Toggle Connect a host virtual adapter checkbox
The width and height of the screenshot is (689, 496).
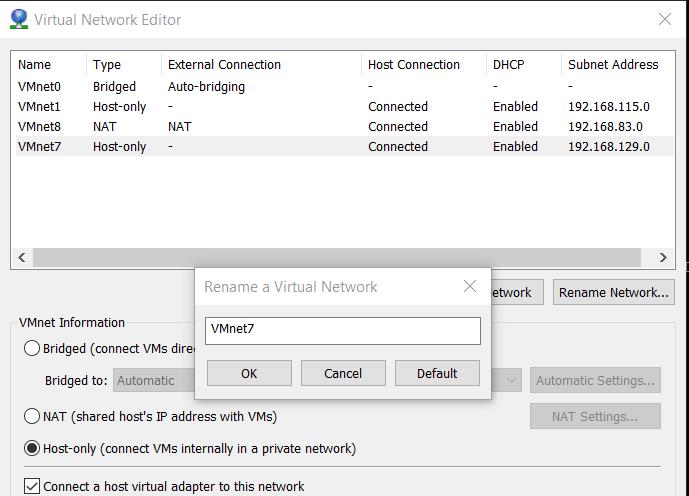pyautogui.click(x=32, y=486)
